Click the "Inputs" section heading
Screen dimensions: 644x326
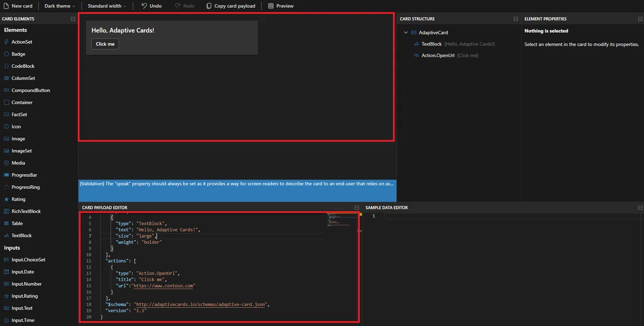12,248
